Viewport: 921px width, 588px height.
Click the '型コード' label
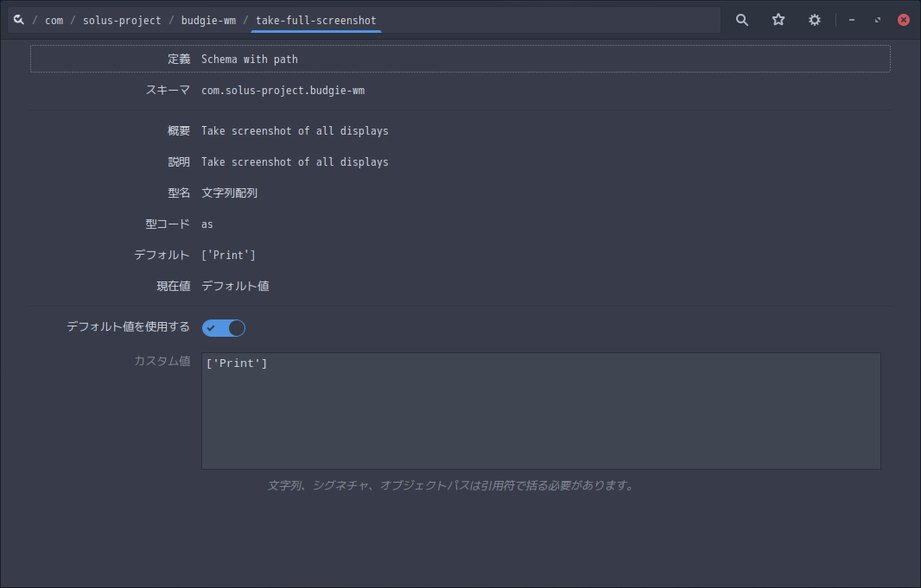(168, 224)
